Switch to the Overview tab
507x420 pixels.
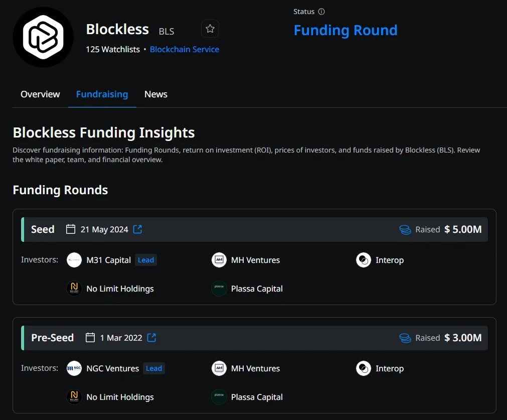tap(40, 94)
